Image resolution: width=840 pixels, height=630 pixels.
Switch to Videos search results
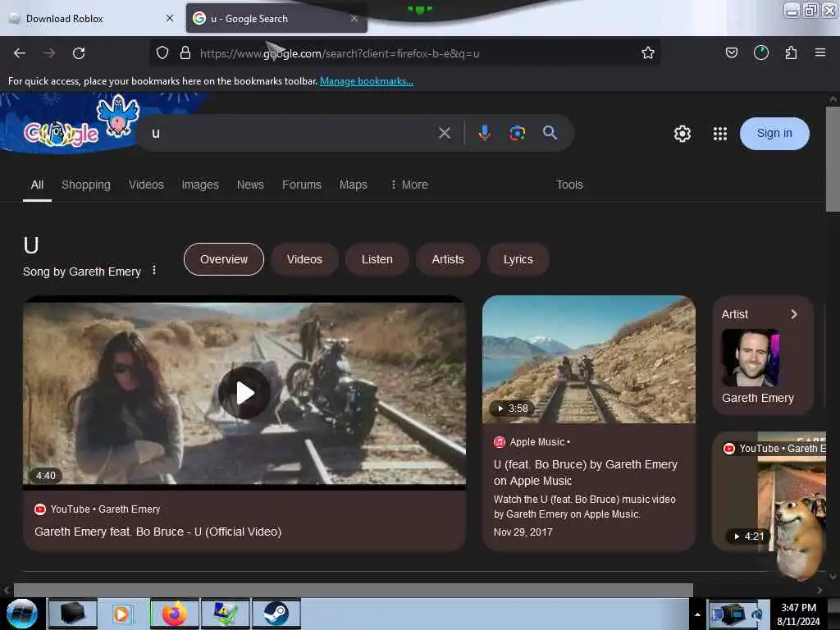point(146,185)
